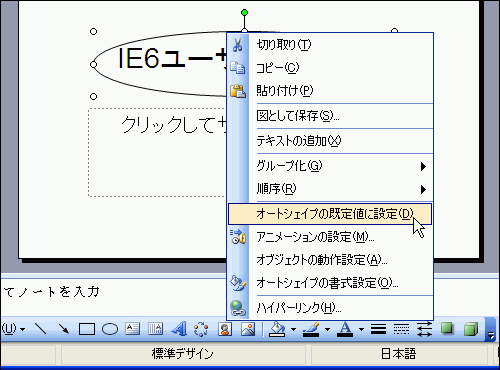Click scissors icon beside 切り取り
This screenshot has height=370, width=500.
pyautogui.click(x=238, y=45)
